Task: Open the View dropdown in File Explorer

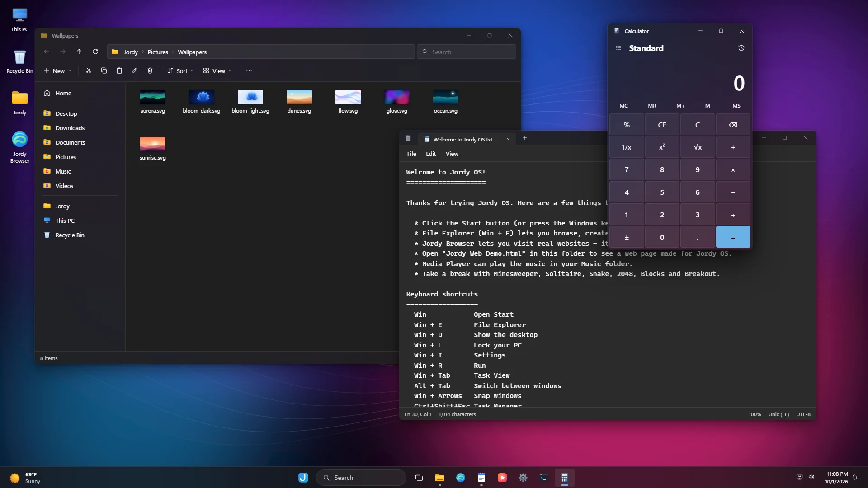Action: click(x=217, y=71)
